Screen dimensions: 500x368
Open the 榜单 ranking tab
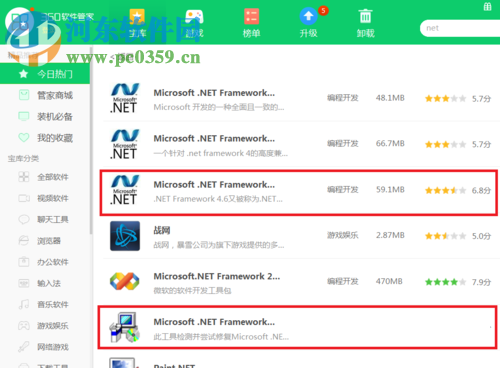click(251, 23)
